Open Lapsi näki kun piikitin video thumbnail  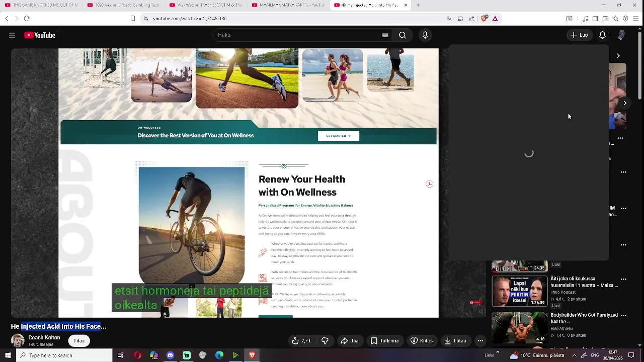coord(520,291)
